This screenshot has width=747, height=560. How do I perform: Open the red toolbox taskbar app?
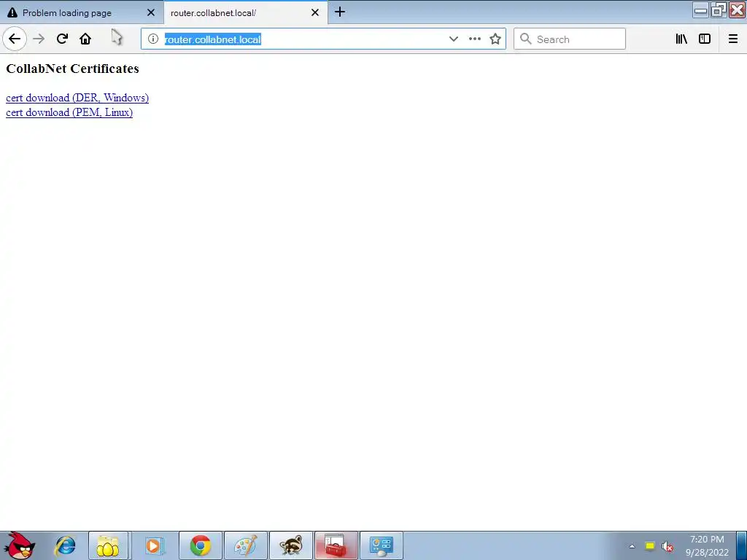click(336, 545)
